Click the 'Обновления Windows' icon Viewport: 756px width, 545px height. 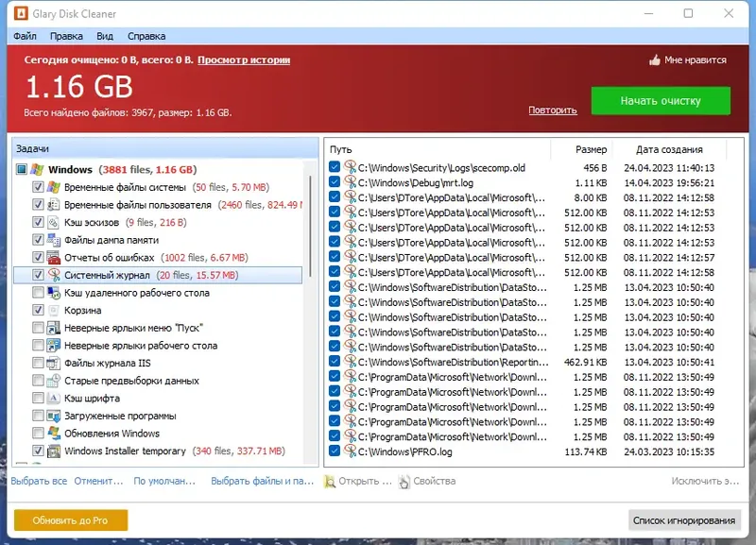pos(54,434)
